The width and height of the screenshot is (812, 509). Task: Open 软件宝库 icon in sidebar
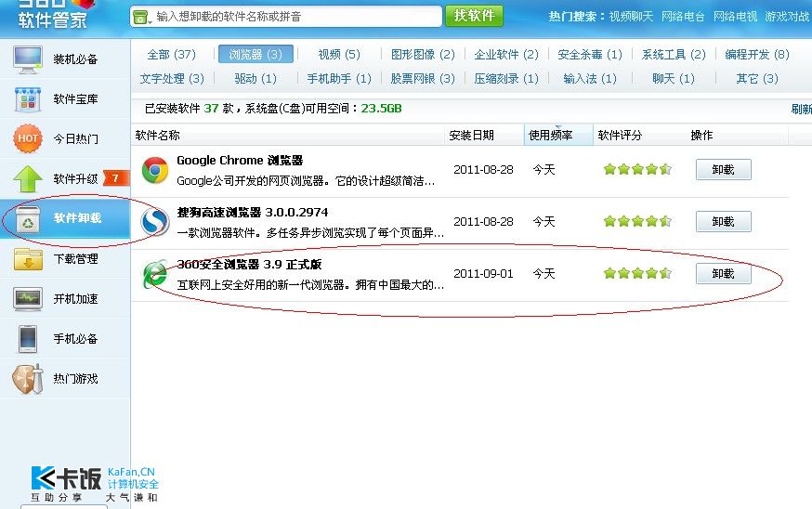[x=28, y=99]
